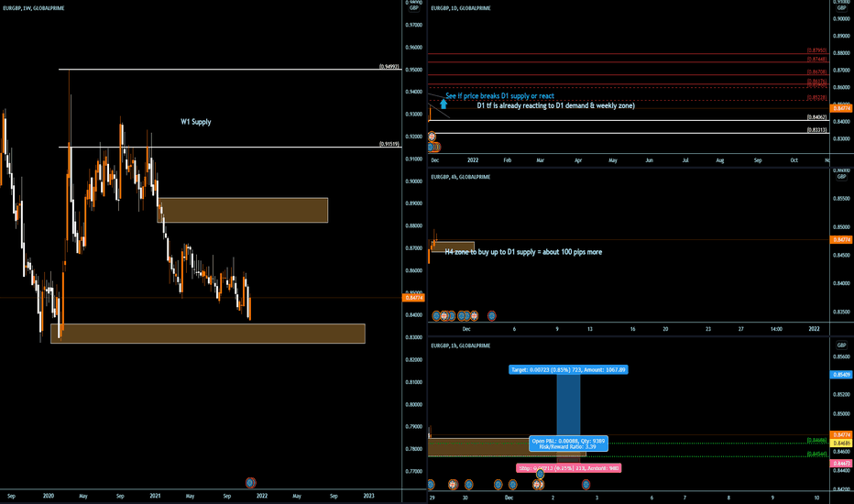Select the horizontal line labeled 0.94992
The width and height of the screenshot is (854, 504).
[x=229, y=70]
